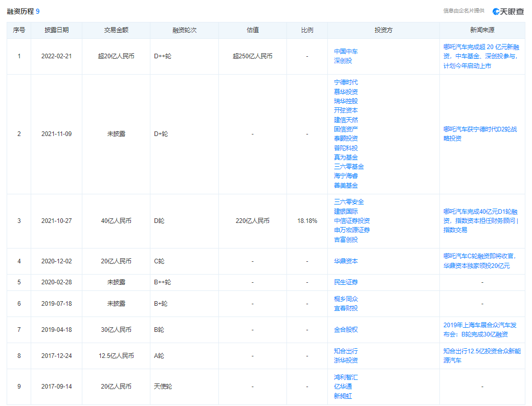Click the 比例 column header

pos(307,30)
